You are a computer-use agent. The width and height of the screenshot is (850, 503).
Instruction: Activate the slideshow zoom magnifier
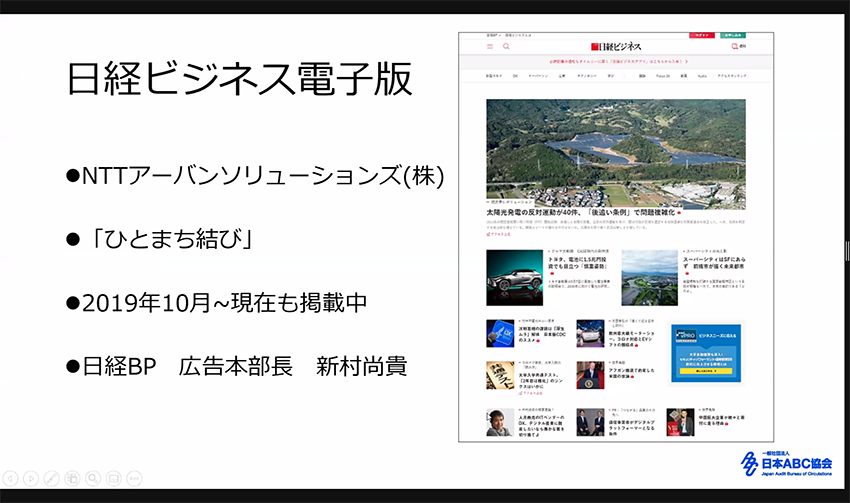(93, 478)
